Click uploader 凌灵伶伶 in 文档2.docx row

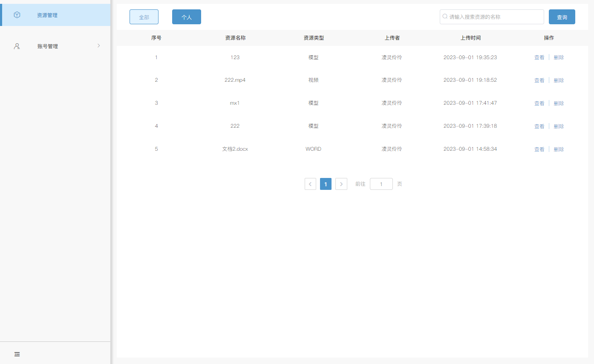tap(392, 149)
